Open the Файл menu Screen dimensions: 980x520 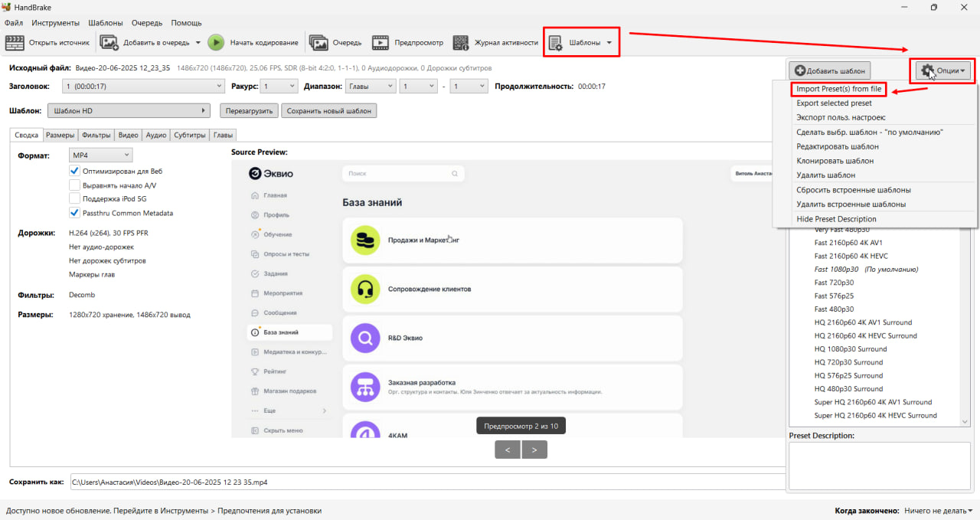[x=14, y=23]
